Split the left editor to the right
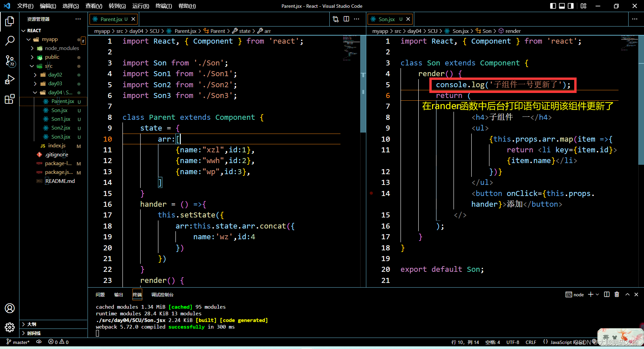 [346, 19]
